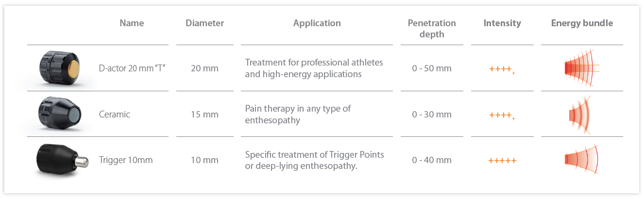This screenshot has width=644, height=199.
Task: Click the Ceramic applicator product image
Action: pyautogui.click(x=60, y=115)
